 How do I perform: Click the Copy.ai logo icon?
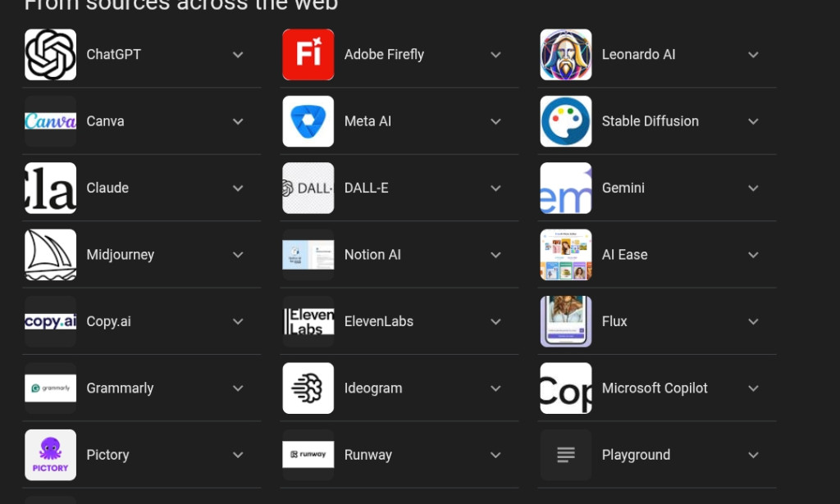pos(50,321)
